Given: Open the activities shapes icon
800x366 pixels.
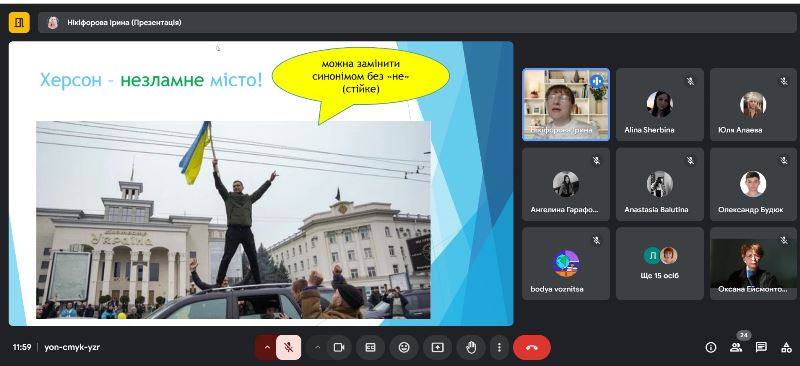Looking at the screenshot, I should [786, 348].
